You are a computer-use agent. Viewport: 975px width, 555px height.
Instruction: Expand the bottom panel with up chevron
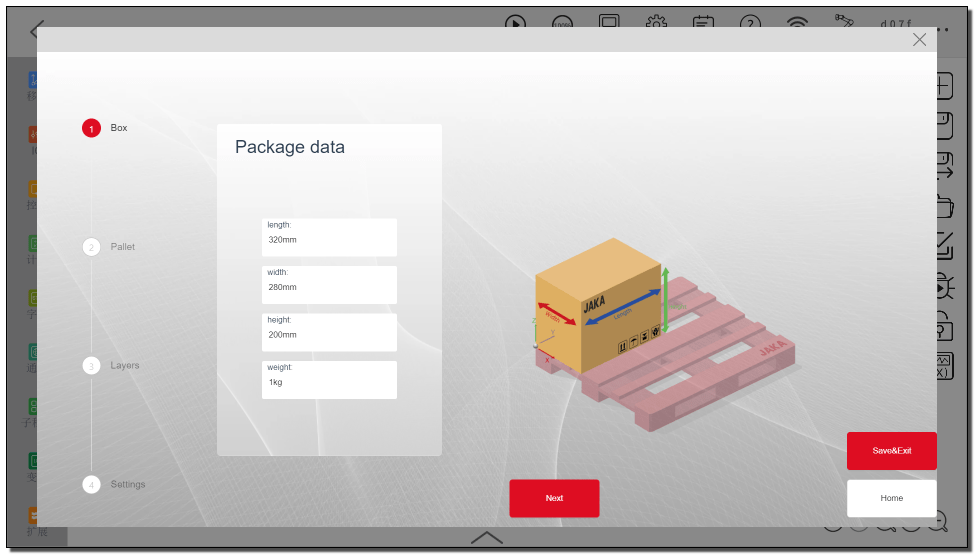click(487, 538)
